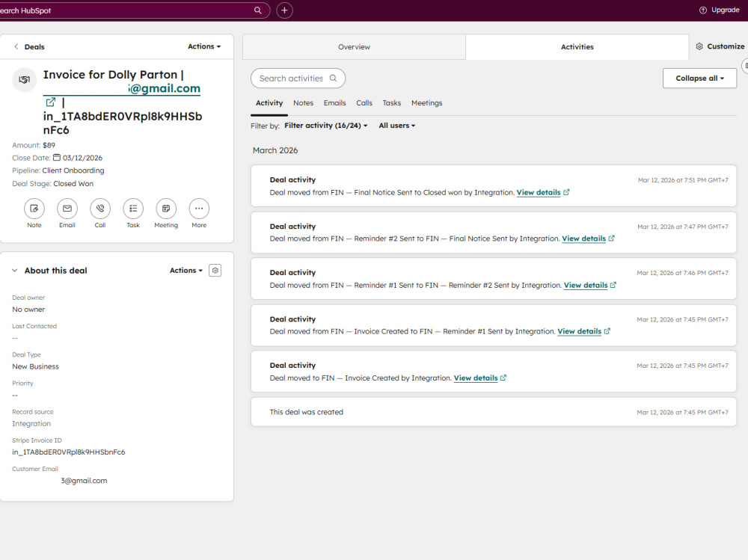748x560 pixels.
Task: Click the 'This deal was created' entry
Action: [x=494, y=412]
